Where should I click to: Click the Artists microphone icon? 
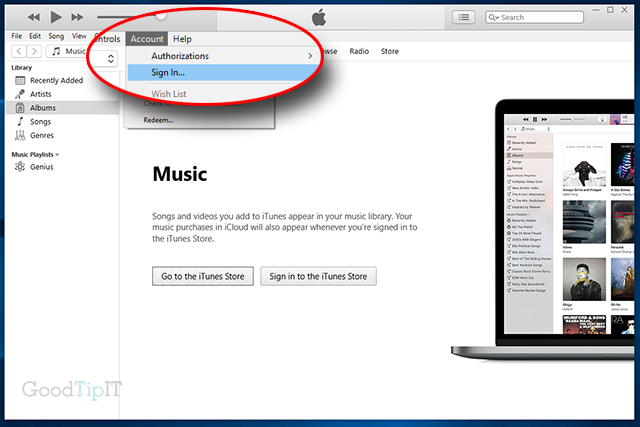20,94
